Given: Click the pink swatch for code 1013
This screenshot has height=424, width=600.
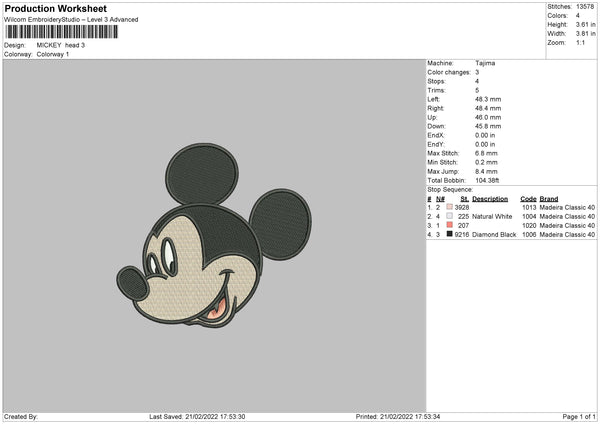Looking at the screenshot, I should click(x=450, y=207).
